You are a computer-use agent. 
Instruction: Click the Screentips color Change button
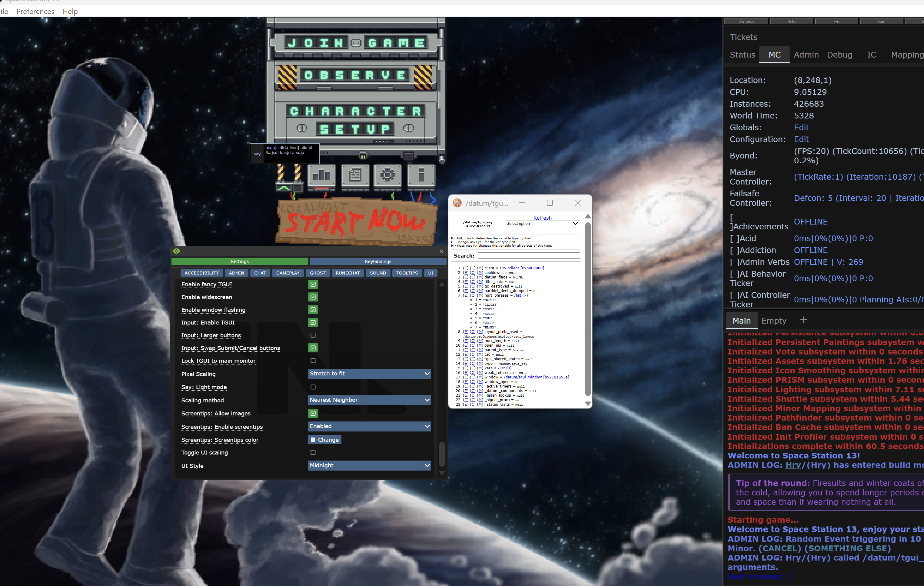click(x=325, y=440)
